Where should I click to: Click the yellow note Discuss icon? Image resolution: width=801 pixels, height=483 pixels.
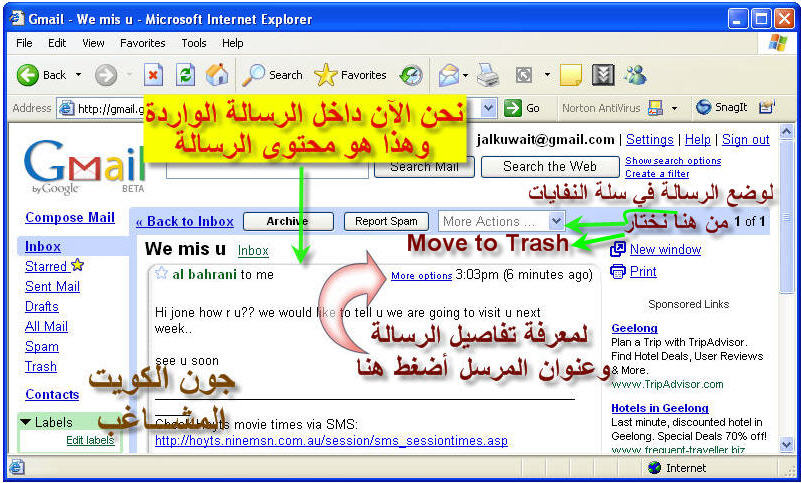(x=571, y=75)
